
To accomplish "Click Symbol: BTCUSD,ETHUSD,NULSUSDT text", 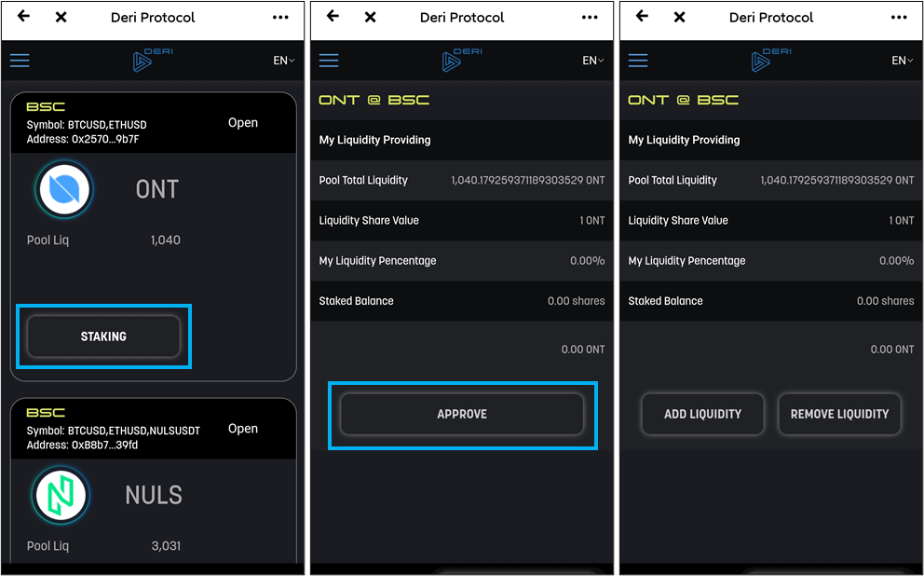I will [x=113, y=431].
